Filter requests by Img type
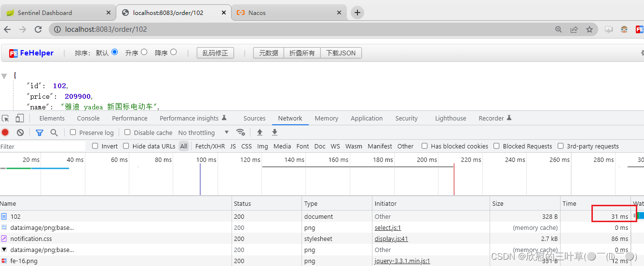 tap(262, 146)
